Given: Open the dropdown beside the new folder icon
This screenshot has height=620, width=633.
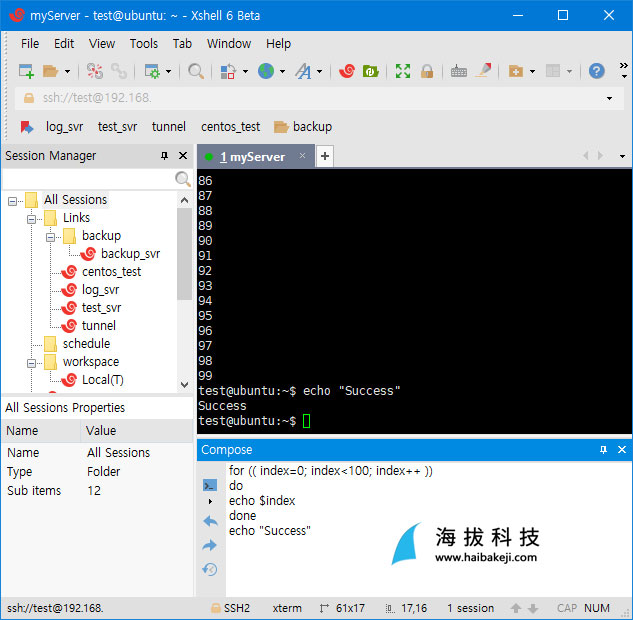Looking at the screenshot, I should pos(532,71).
